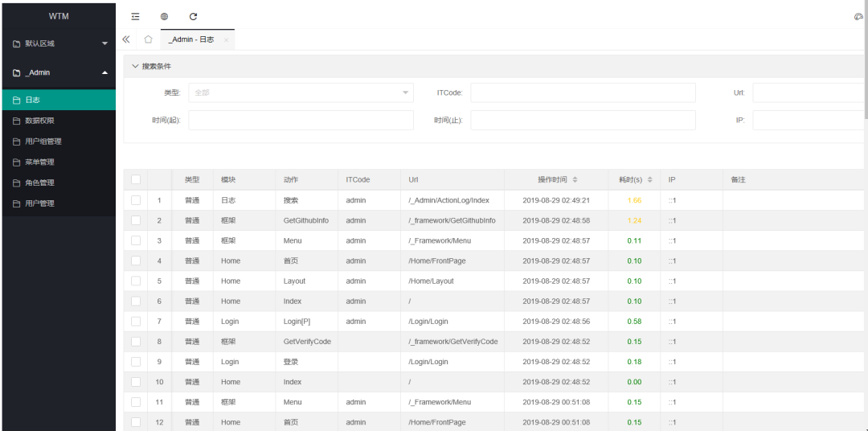Focus the ITCode input field
The image size is (868, 431).
(x=583, y=92)
